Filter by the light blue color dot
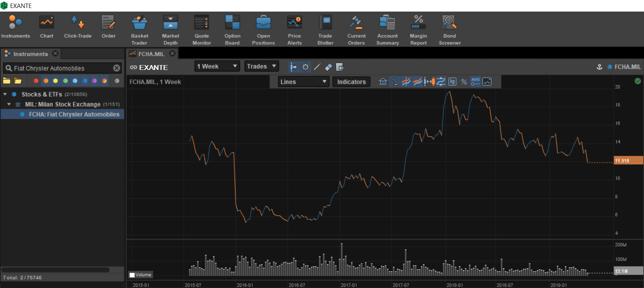Screen dimensions: 644x288 click(75, 81)
